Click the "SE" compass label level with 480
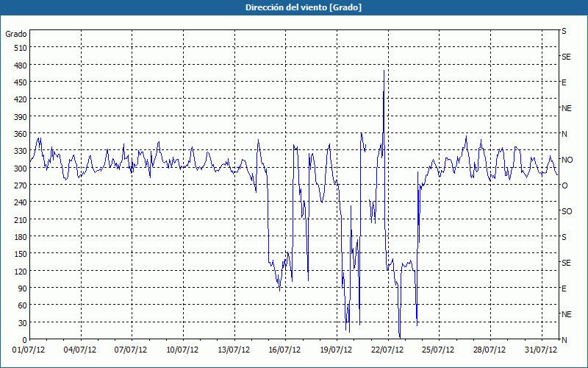The width and height of the screenshot is (588, 368). coord(566,57)
